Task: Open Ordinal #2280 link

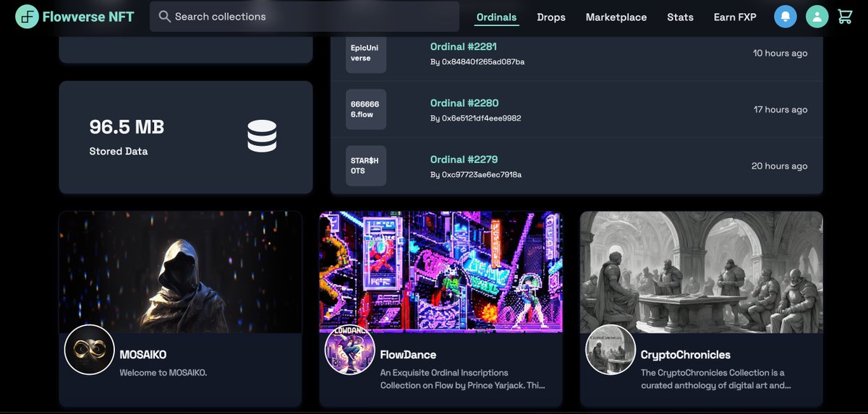Action: pos(464,103)
